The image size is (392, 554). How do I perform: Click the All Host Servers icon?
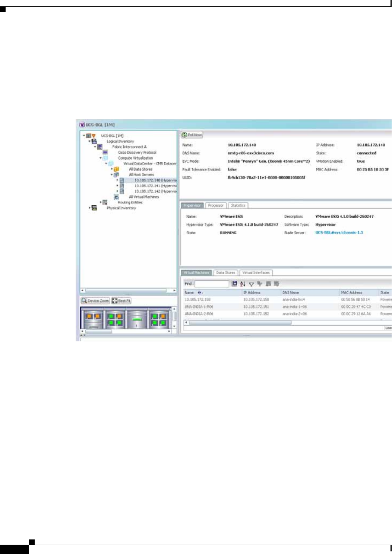(x=116, y=175)
